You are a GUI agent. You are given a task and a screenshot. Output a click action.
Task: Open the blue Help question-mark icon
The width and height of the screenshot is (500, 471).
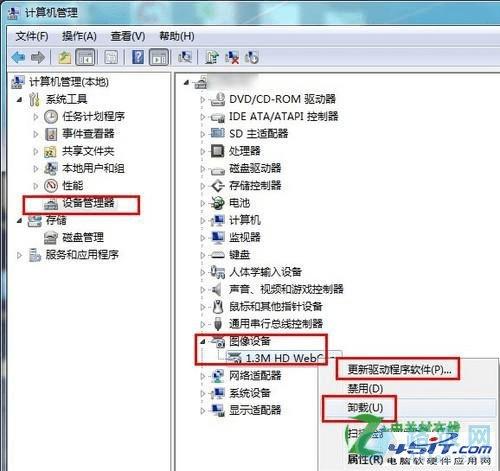tap(138, 57)
